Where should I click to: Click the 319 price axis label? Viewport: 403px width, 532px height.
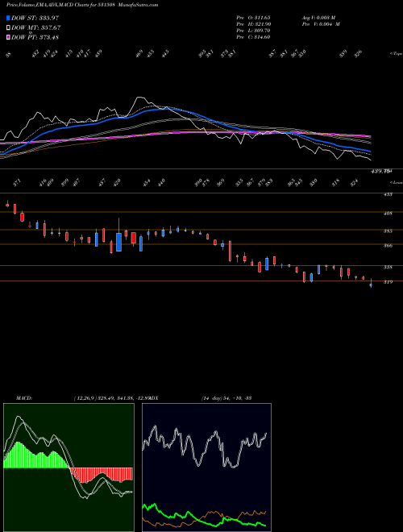tap(388, 281)
